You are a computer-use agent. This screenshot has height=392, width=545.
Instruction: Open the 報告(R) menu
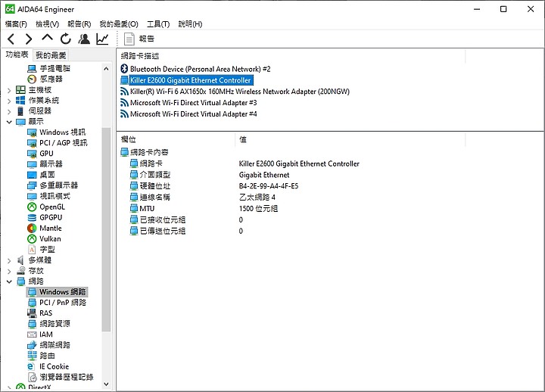[79, 24]
